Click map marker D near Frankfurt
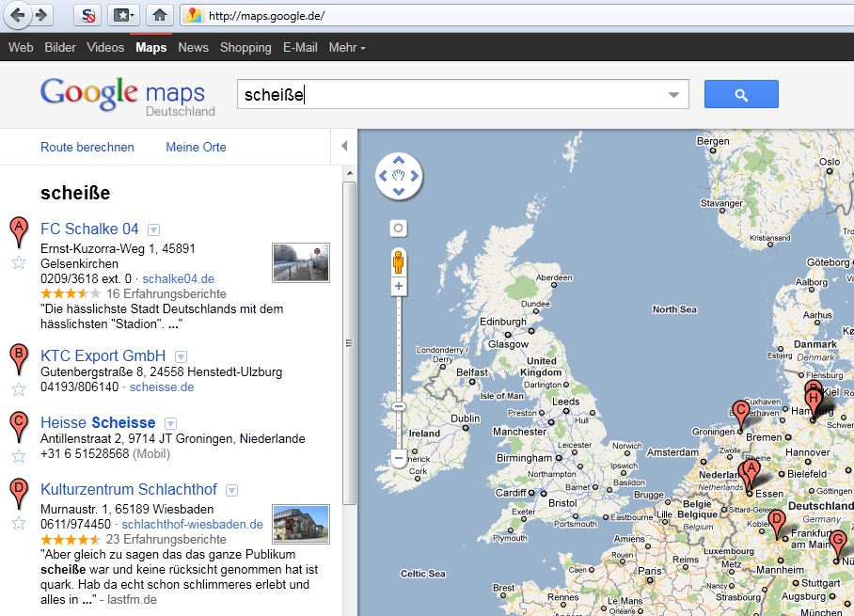The image size is (854, 616). coord(776,521)
